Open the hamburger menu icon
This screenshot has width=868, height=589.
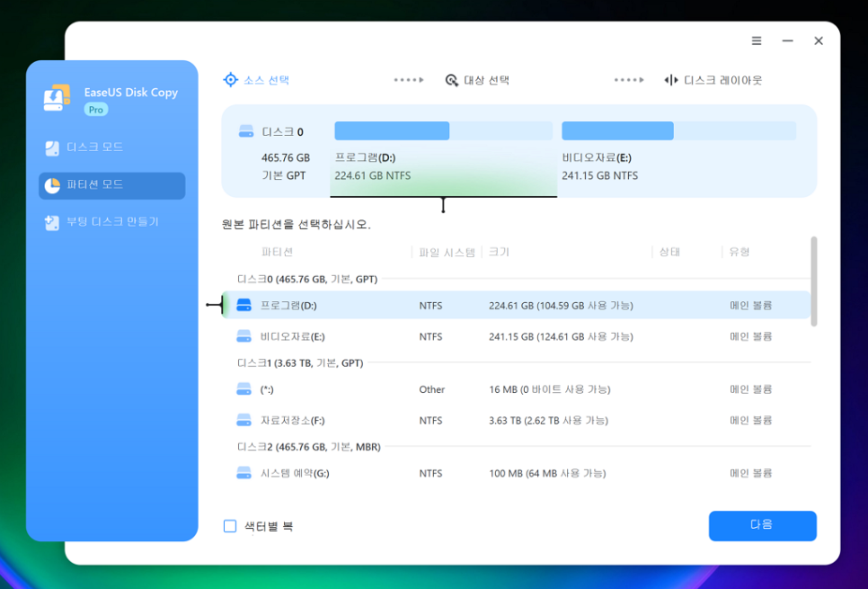(x=757, y=41)
